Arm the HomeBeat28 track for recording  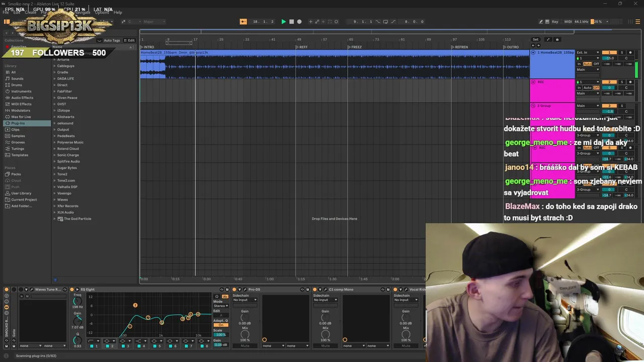[x=630, y=52]
